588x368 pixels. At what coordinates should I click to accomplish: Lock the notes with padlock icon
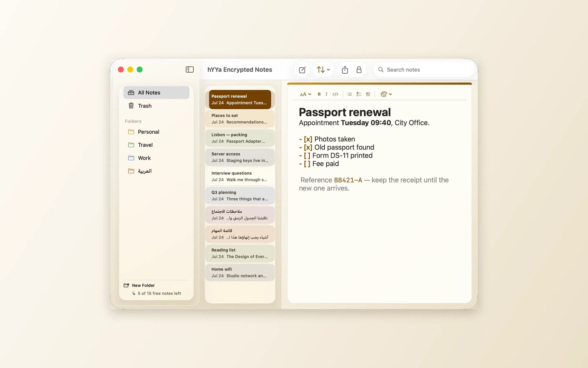click(359, 70)
